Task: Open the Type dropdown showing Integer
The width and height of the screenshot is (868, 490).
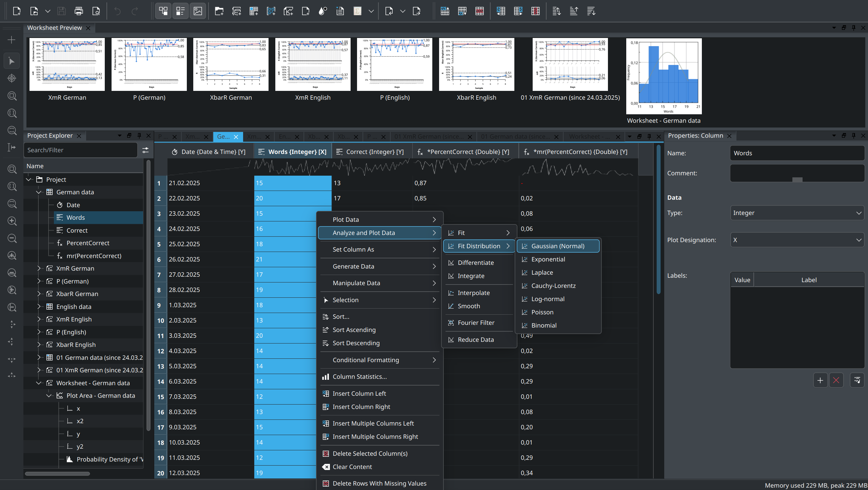Action: pos(797,213)
